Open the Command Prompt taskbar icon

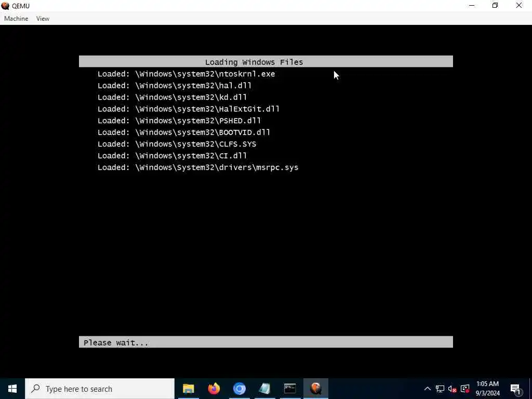pos(290,389)
